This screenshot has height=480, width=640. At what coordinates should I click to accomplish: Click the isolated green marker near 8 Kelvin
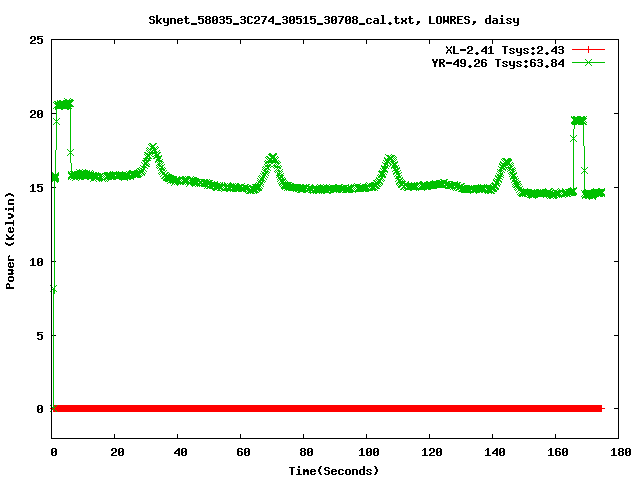[x=53, y=289]
